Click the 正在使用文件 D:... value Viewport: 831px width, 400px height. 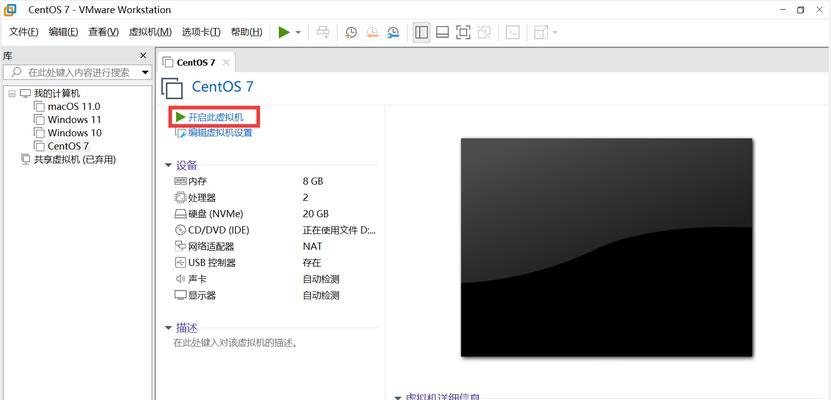[339, 230]
